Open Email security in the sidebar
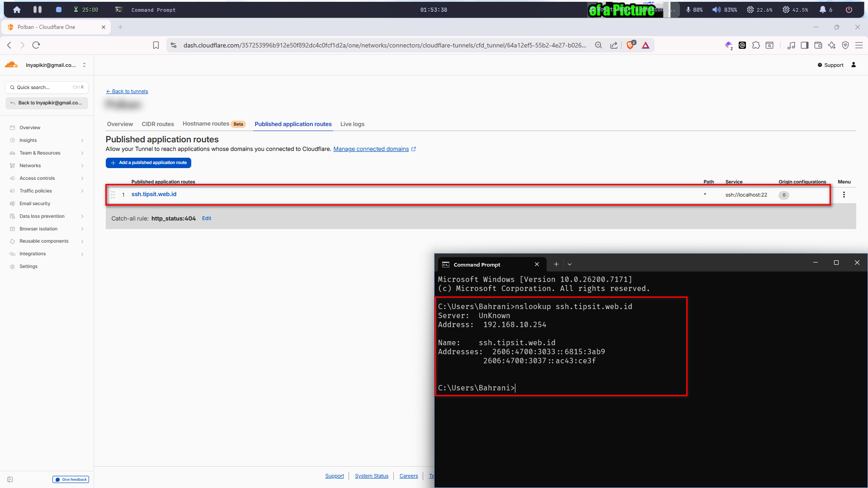 (35, 204)
